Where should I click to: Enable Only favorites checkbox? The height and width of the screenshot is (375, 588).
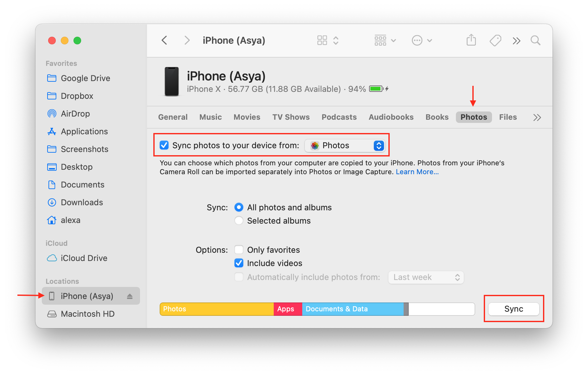point(239,250)
